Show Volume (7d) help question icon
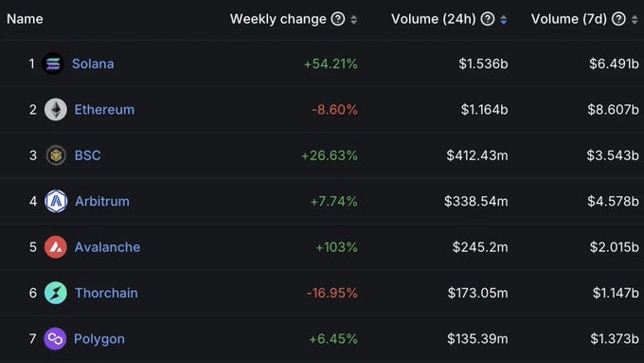 (x=618, y=19)
